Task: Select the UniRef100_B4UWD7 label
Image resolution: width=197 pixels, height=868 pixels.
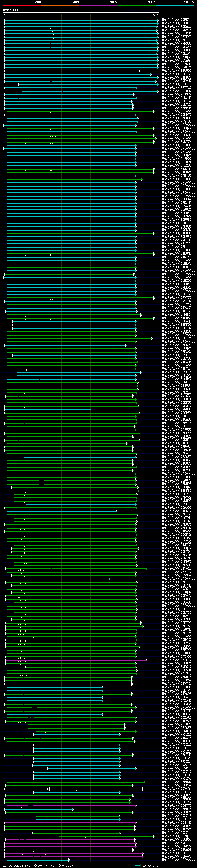Action: [x=177, y=71]
